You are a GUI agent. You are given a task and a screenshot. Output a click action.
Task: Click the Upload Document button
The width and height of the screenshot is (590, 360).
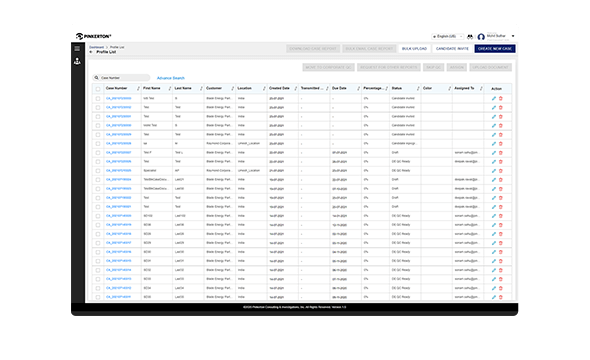(490, 67)
